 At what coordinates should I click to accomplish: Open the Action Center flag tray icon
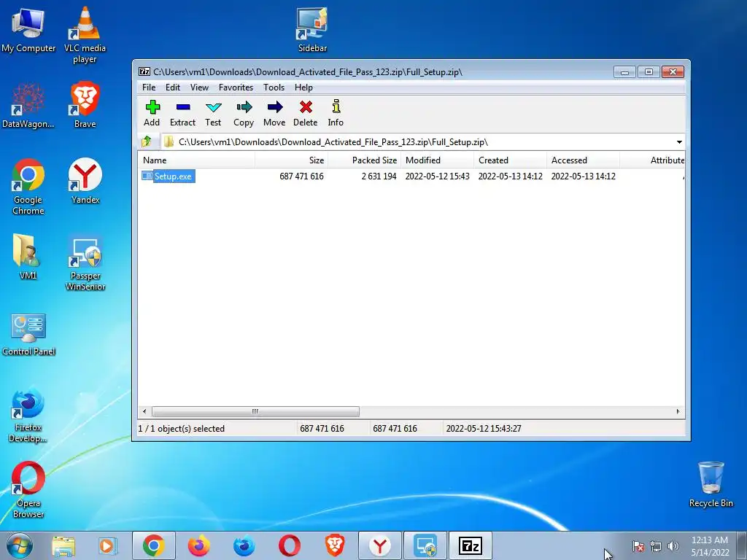[x=638, y=546]
